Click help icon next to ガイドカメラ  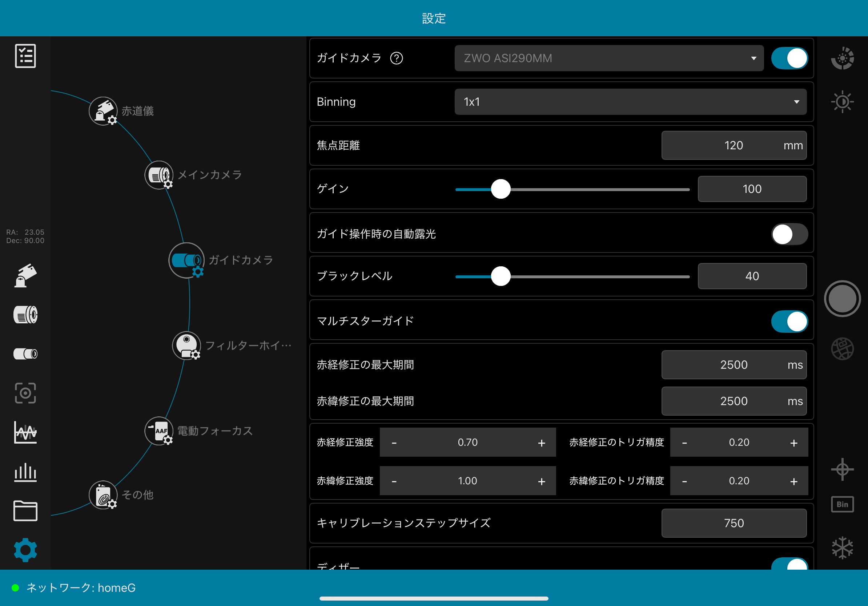tap(397, 58)
